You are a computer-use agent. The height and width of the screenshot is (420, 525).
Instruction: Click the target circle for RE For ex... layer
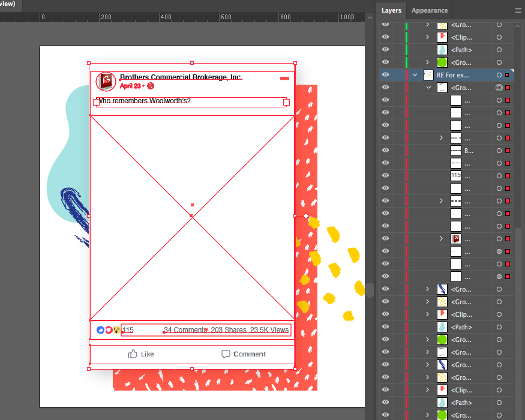click(x=499, y=75)
